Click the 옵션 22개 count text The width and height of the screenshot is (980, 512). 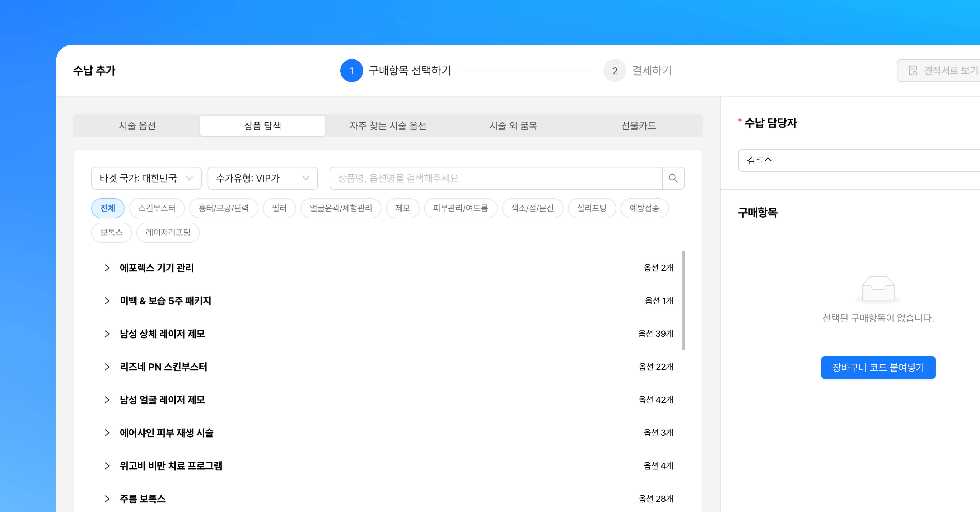coord(656,367)
